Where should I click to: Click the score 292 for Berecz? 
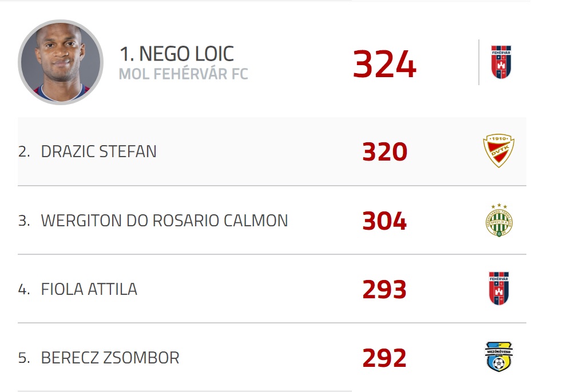coord(384,358)
